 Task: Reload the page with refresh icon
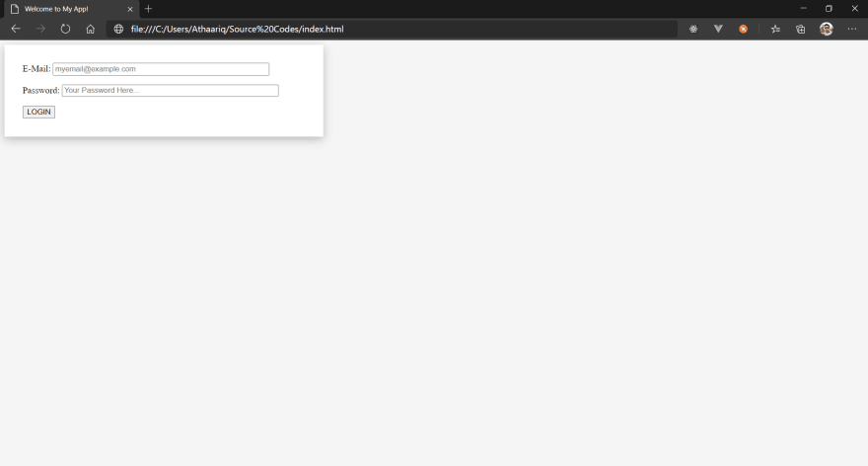pos(65,29)
